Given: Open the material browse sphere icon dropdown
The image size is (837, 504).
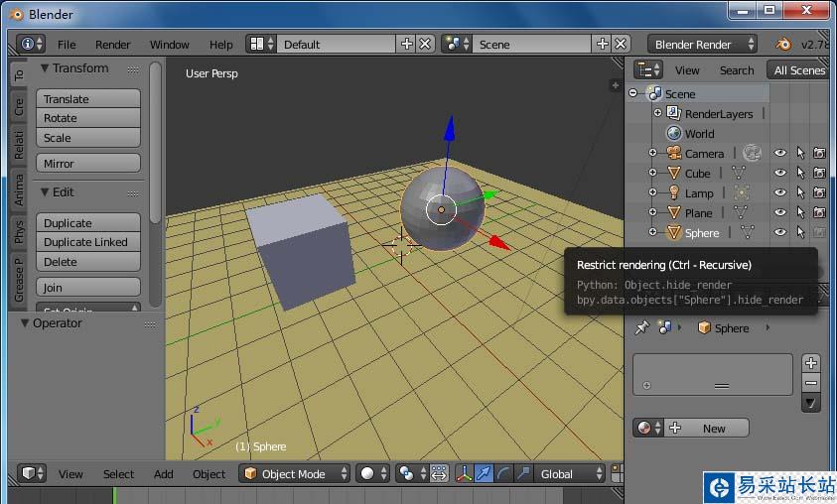Looking at the screenshot, I should (x=648, y=428).
